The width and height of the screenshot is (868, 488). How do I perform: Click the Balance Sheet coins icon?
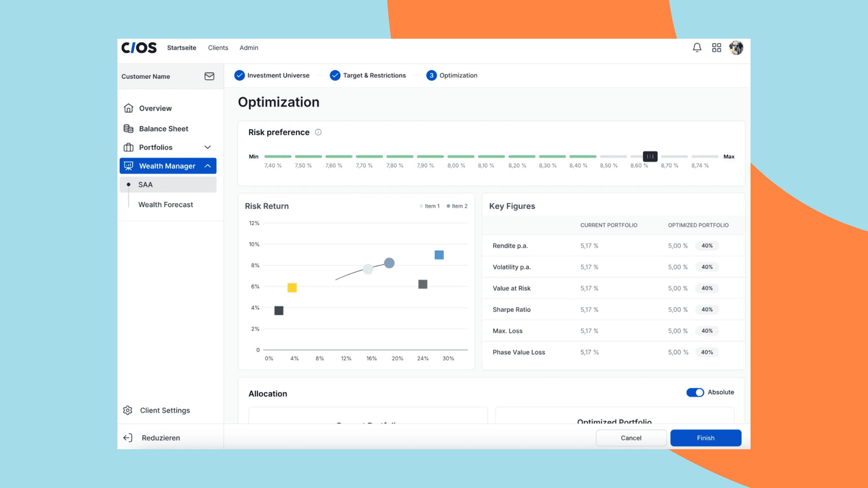pos(128,128)
